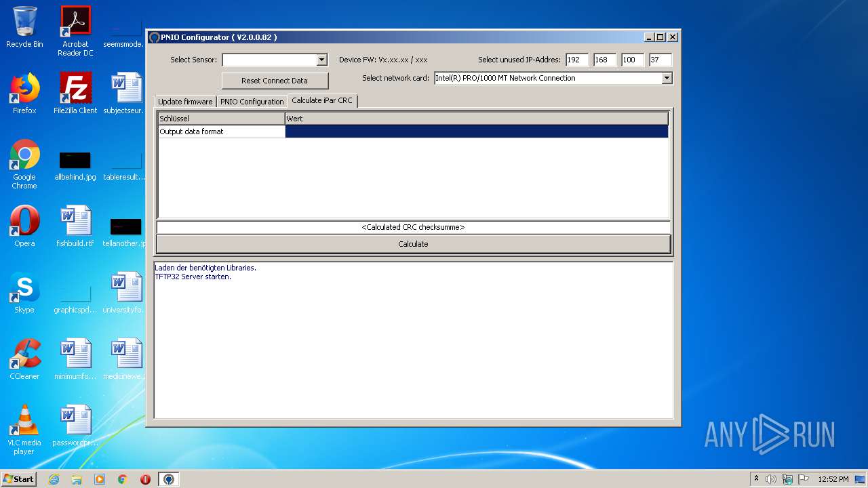The width and height of the screenshot is (868, 488).
Task: Click the second IP octet field 168
Action: 605,60
